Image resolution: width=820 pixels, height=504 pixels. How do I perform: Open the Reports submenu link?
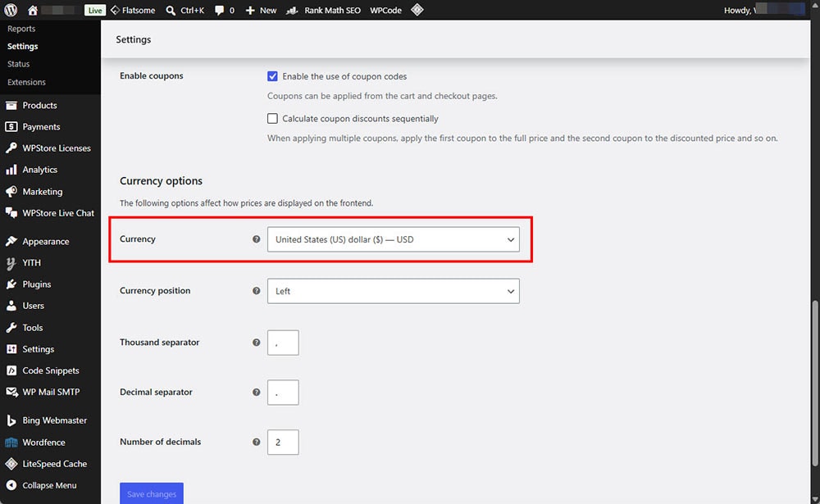click(x=21, y=29)
